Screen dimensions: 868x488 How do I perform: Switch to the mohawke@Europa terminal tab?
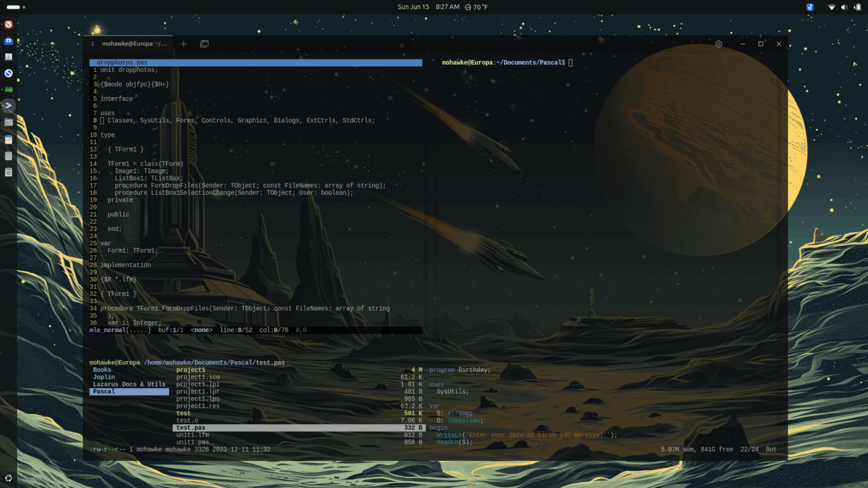tap(134, 43)
